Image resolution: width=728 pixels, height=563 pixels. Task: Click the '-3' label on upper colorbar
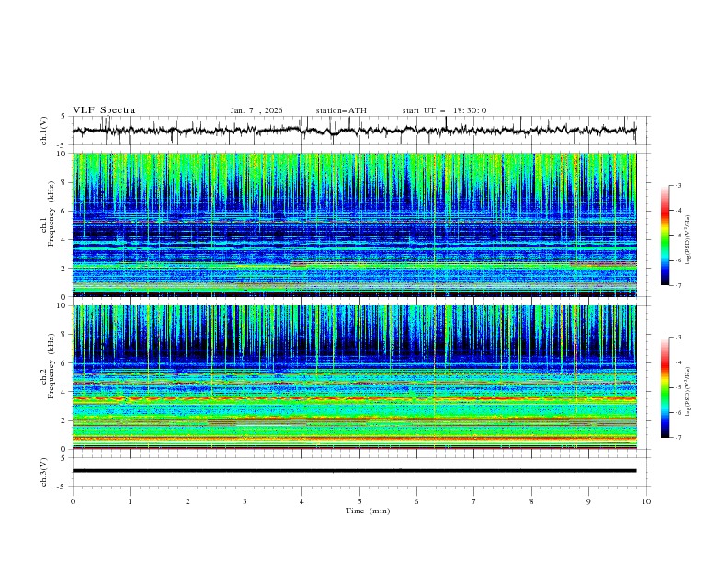click(677, 185)
